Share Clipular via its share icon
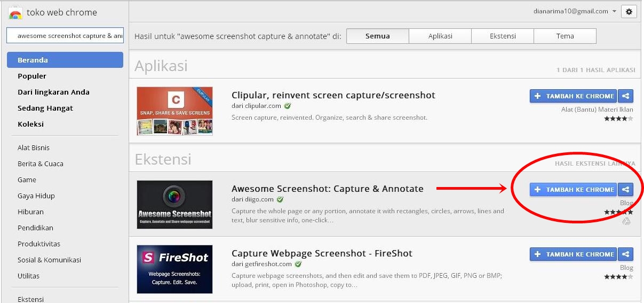Image resolution: width=644 pixels, height=303 pixels. (626, 96)
